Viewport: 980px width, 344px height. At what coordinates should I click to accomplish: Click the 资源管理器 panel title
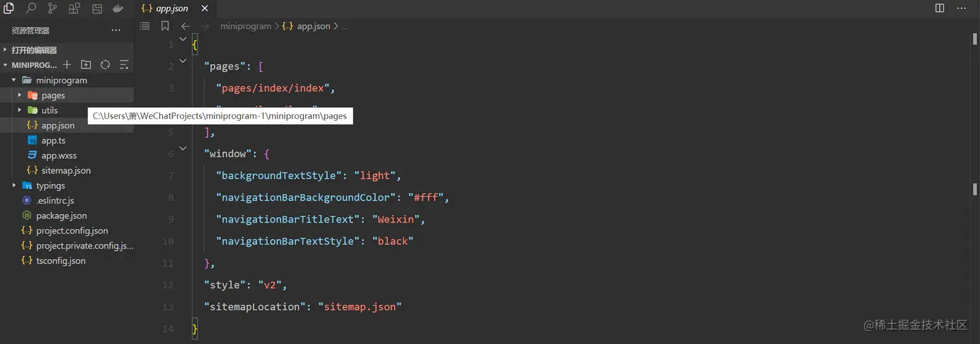(30, 31)
